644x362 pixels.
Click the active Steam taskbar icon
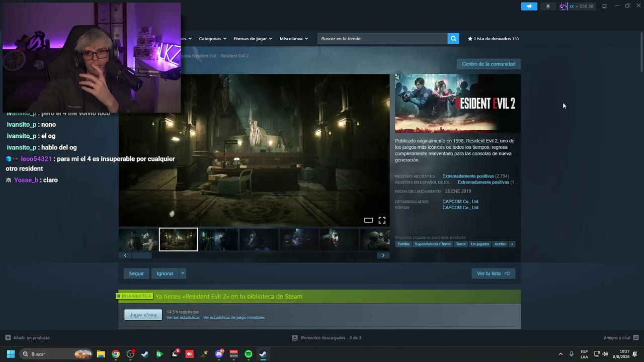coord(263,354)
